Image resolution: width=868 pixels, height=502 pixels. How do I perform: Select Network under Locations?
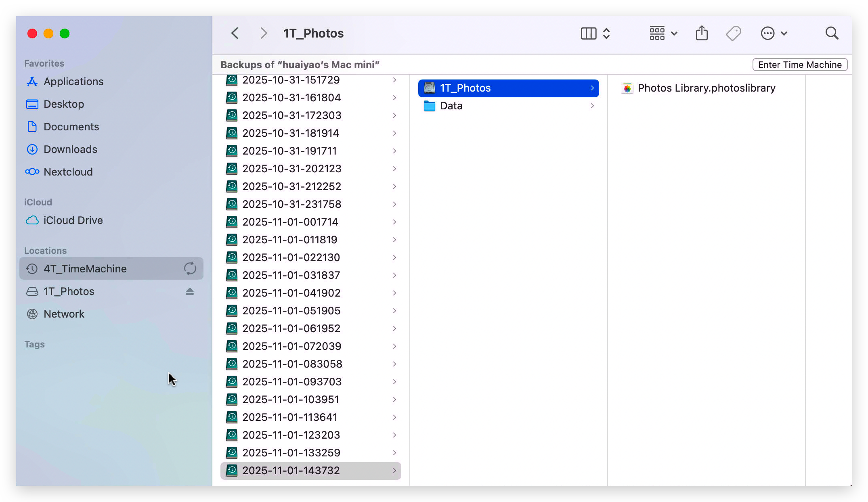(x=64, y=314)
